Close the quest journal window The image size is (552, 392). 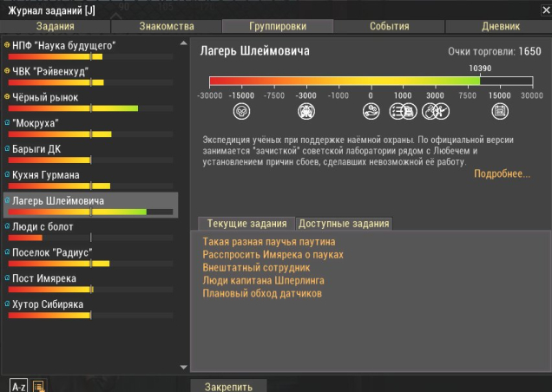pyautogui.click(x=543, y=9)
